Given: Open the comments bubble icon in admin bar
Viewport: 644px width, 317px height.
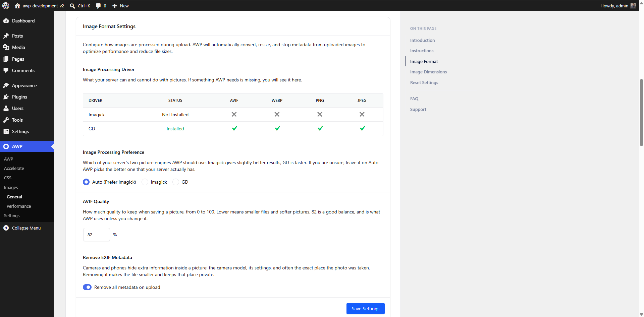Looking at the screenshot, I should coord(98,6).
